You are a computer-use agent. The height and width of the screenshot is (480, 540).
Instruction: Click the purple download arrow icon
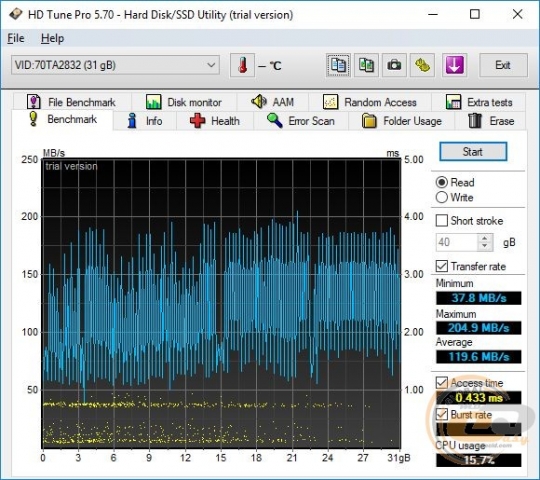click(x=454, y=65)
